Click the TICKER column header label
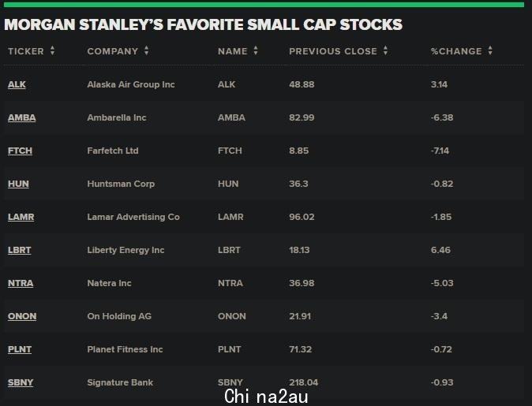Image resolution: width=532 pixels, height=406 pixels. 26,51
